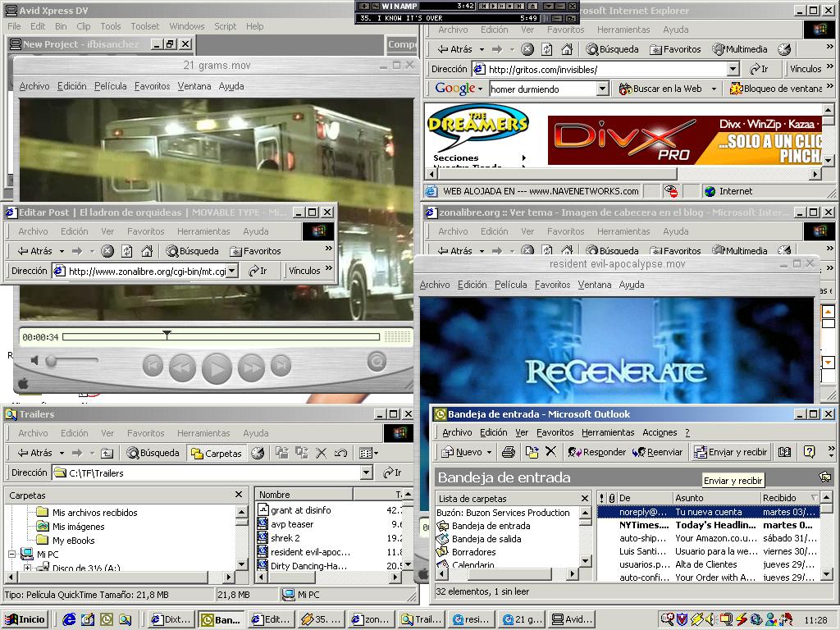
Task: Click the Delete X icon in Outlook toolbar
Action: 550,452
